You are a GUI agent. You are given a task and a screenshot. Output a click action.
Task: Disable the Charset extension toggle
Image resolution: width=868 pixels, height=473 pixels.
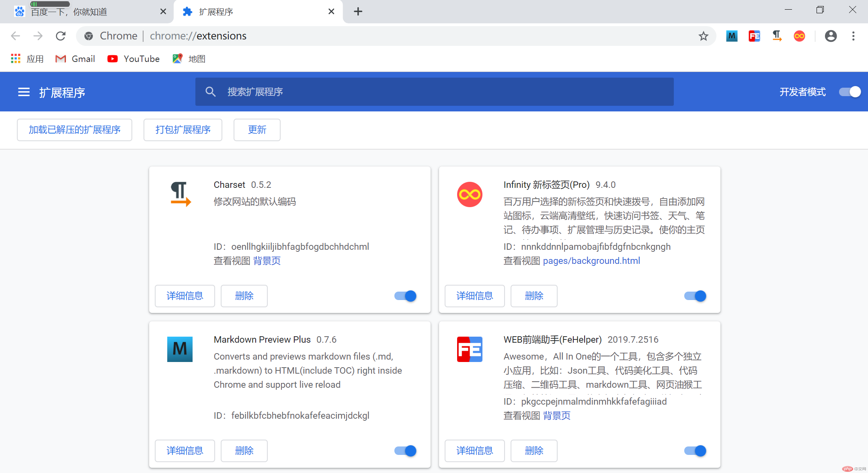405,296
